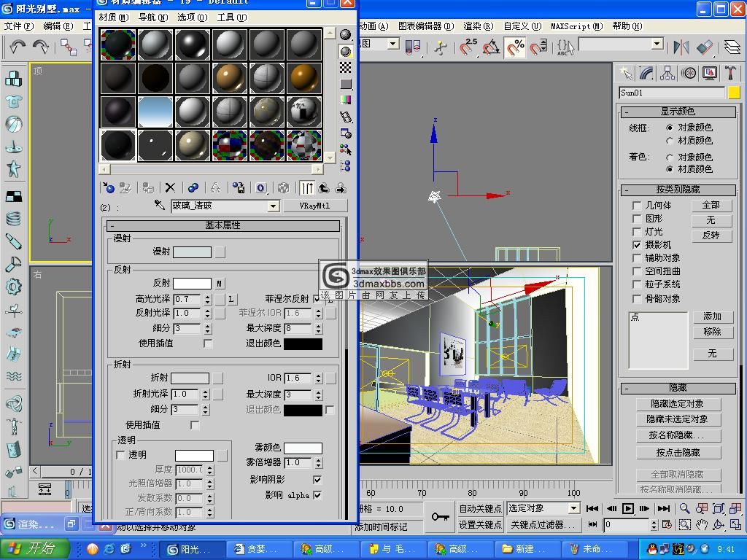Viewport: 747px width, 560px height.
Task: Open the Modify command panel tab
Action: tap(647, 73)
